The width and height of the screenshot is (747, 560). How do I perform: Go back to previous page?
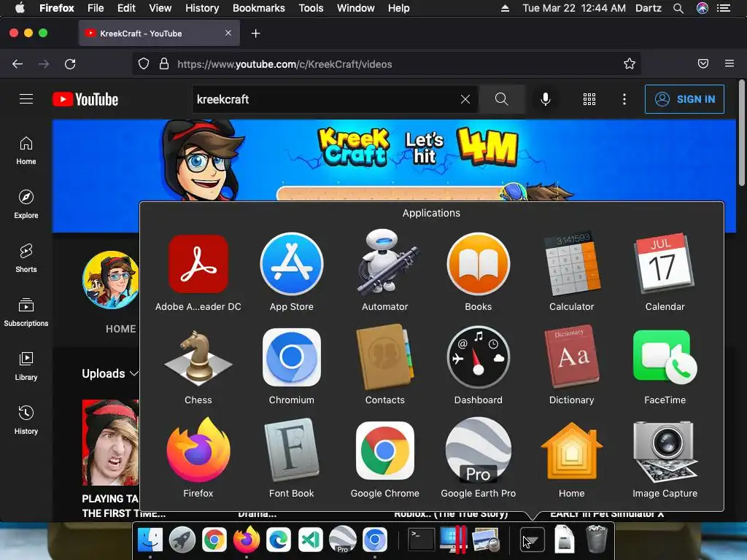(18, 64)
